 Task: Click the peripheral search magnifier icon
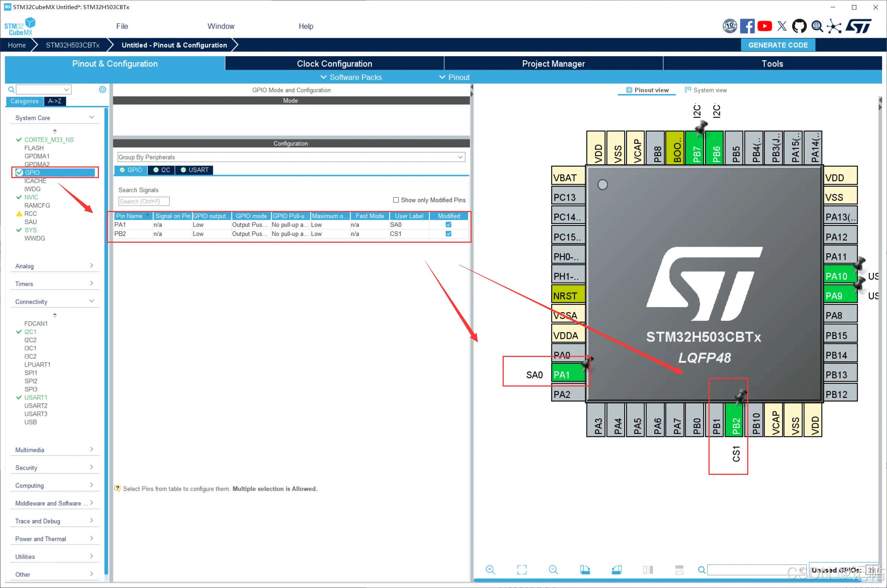(x=11, y=90)
